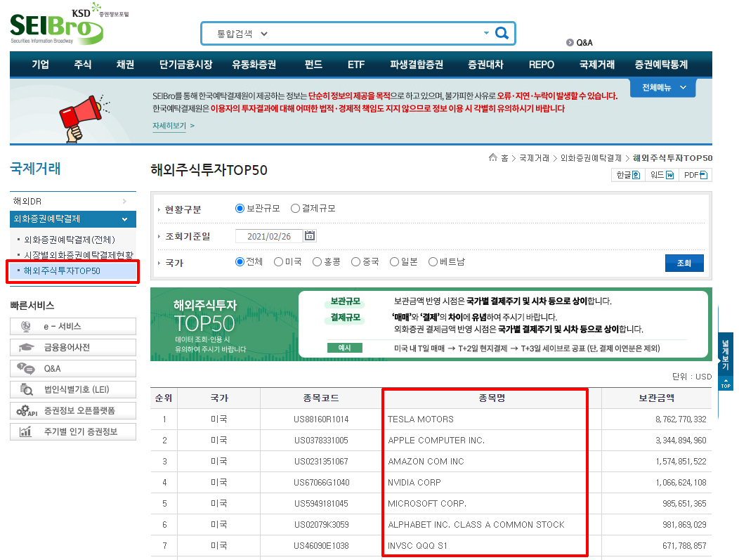This screenshot has height=560, width=739.
Task: Expand 해외DR sidebar item
Action: 73,201
